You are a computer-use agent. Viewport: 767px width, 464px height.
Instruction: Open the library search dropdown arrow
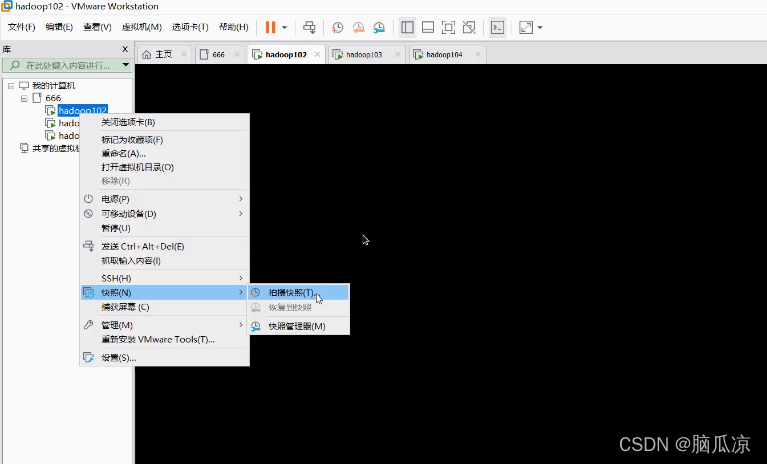pos(126,65)
